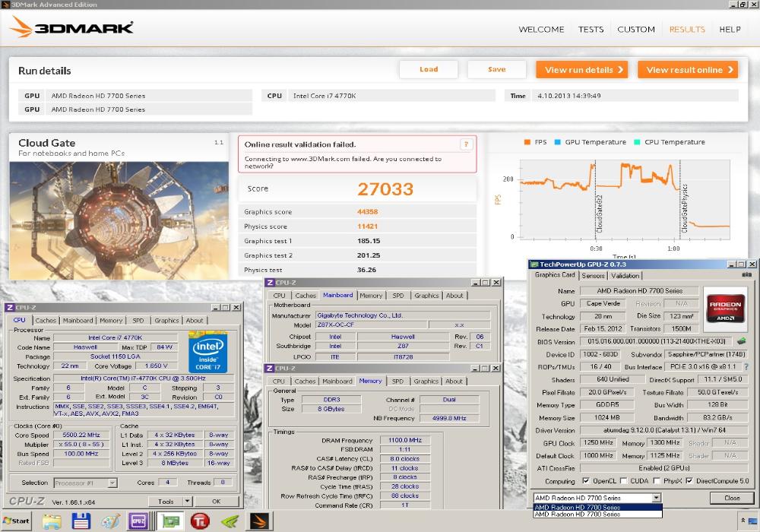Click the BIOS save chip icon in GPU-Z
Screen dimensions: 760x532
click(x=741, y=341)
